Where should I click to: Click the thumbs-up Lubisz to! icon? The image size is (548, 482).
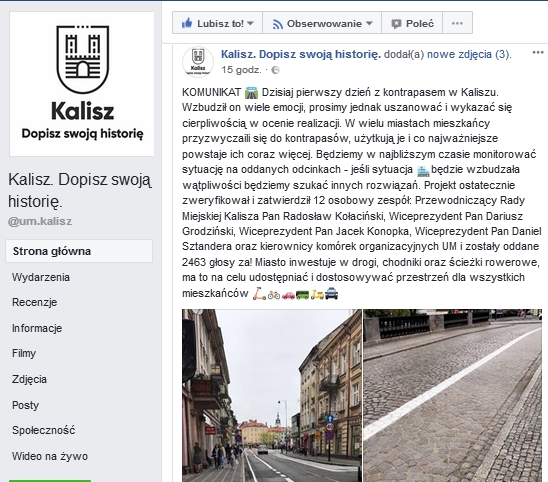(187, 23)
